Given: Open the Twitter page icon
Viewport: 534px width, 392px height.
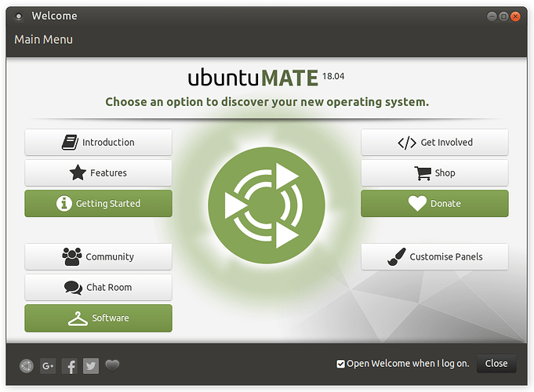Looking at the screenshot, I should click(x=91, y=366).
